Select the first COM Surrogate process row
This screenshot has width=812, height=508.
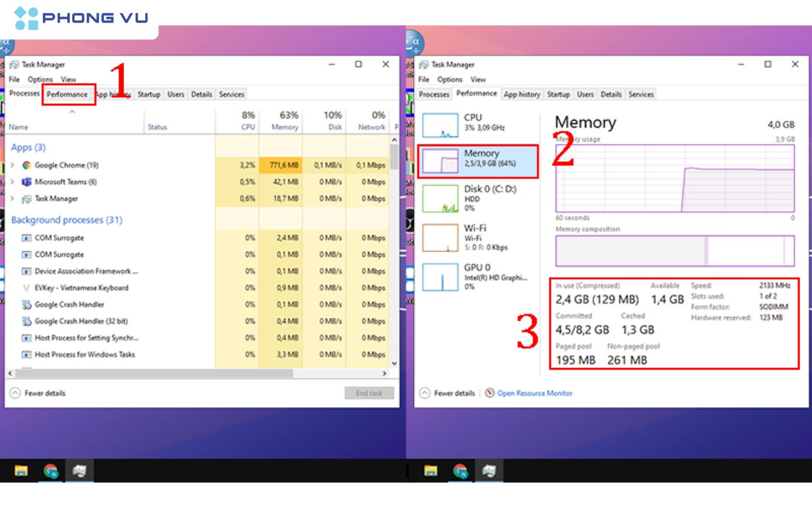[197, 238]
